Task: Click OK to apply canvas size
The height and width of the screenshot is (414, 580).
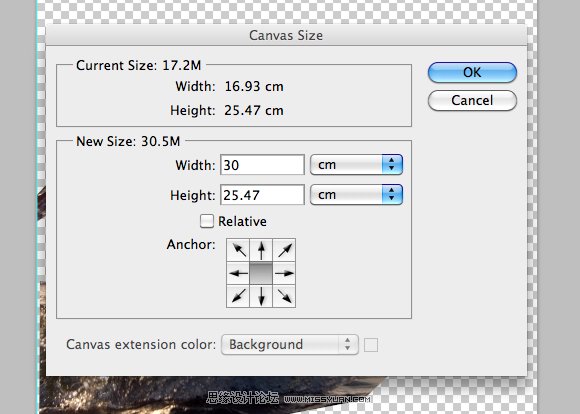Action: pos(472,72)
